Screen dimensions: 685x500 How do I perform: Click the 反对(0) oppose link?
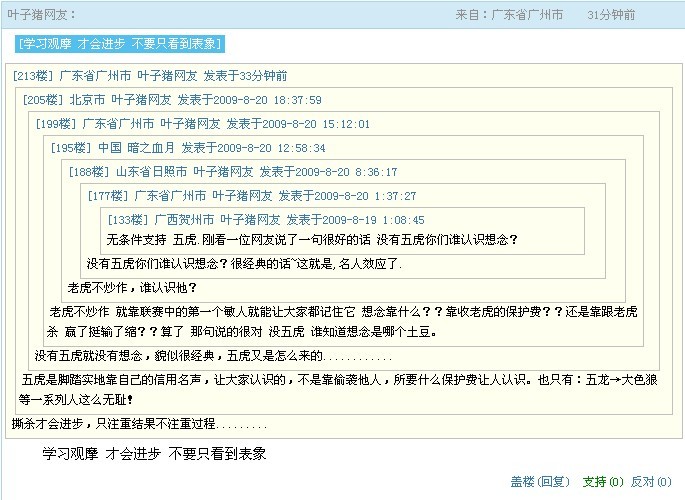(x=655, y=482)
